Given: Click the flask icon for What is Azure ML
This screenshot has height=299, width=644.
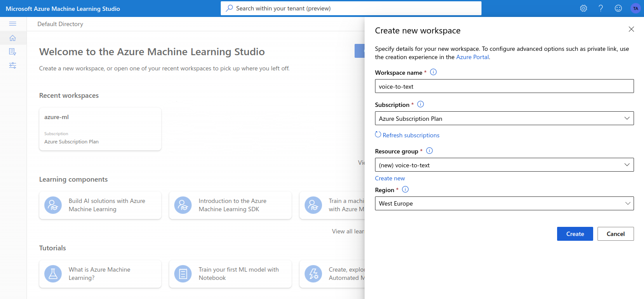Looking at the screenshot, I should pos(53,274).
